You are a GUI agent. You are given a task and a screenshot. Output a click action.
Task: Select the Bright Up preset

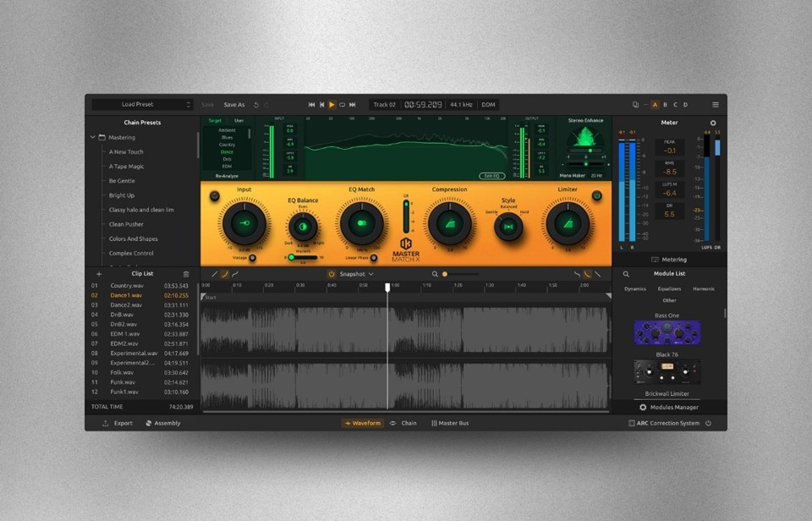pyautogui.click(x=122, y=195)
